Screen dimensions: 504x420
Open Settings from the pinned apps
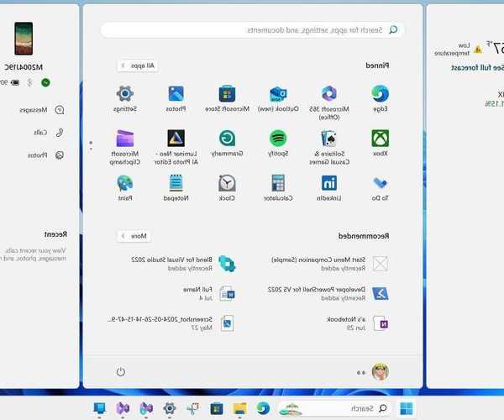[x=125, y=98]
